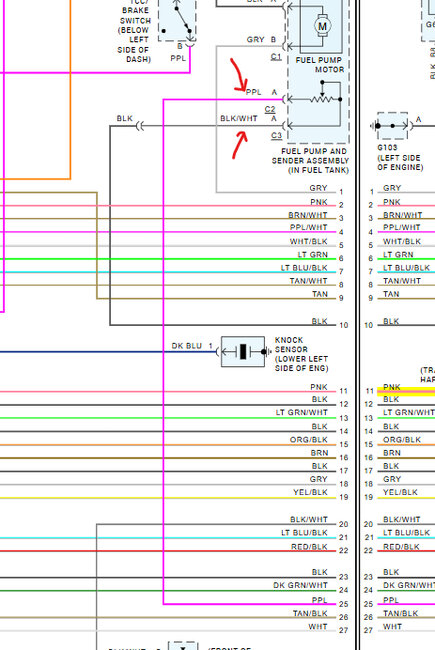Image resolution: width=435 pixels, height=650 pixels.
Task: Click BLK wire label at left-side pin 10
Action: (x=320, y=321)
